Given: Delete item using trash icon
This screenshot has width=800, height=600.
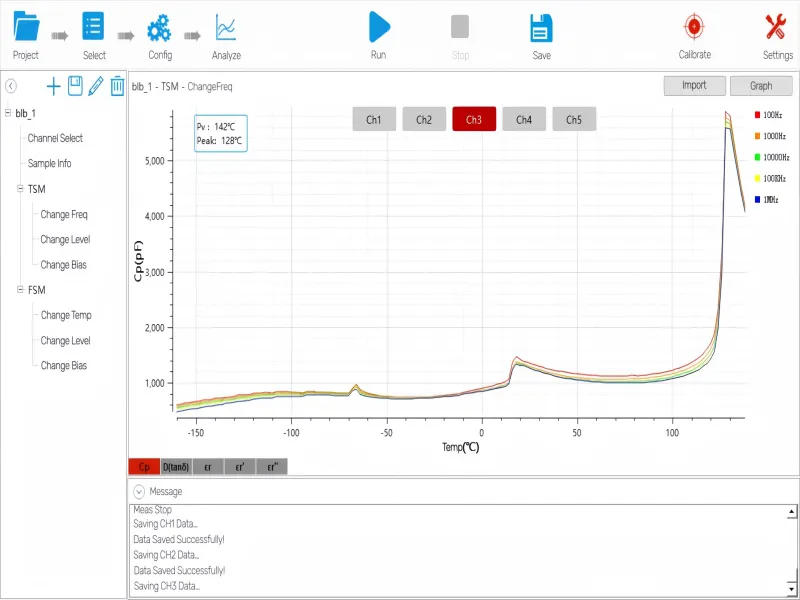Looking at the screenshot, I should click(117, 87).
